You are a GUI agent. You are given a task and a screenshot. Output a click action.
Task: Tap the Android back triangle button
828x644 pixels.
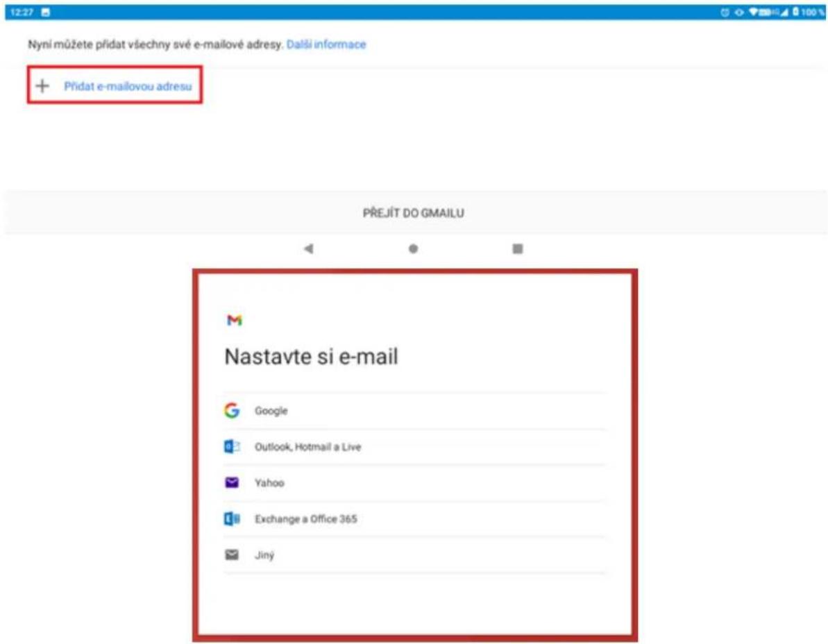pos(308,248)
